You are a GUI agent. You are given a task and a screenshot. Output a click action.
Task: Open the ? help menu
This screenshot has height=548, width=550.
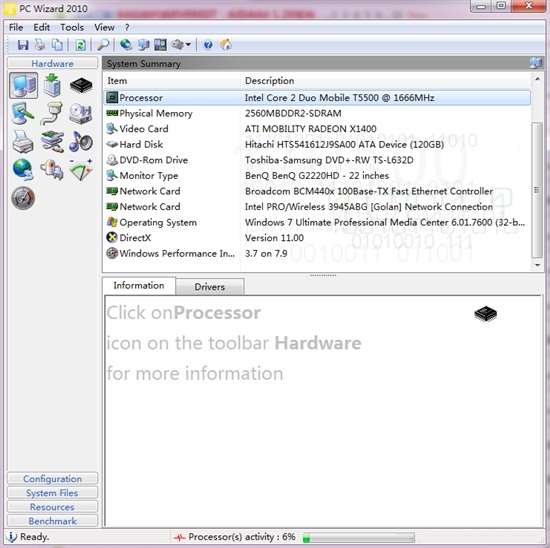click(127, 27)
